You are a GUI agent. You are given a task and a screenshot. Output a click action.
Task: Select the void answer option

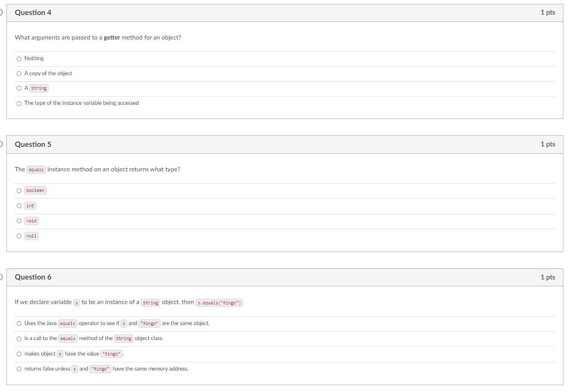tap(19, 221)
